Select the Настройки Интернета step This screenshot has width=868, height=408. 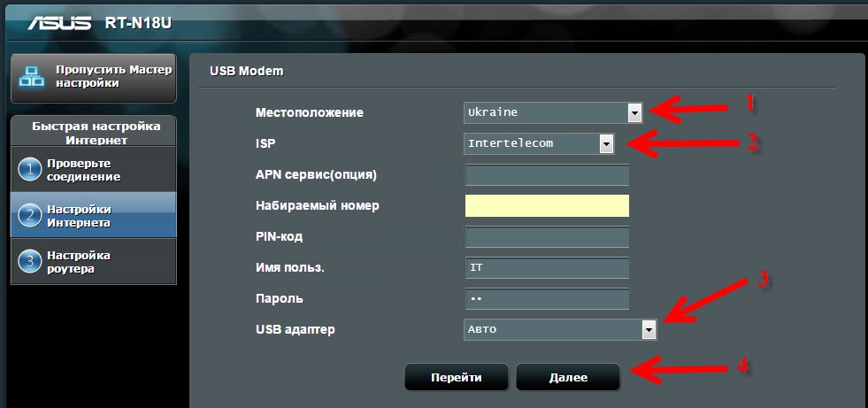[94, 216]
